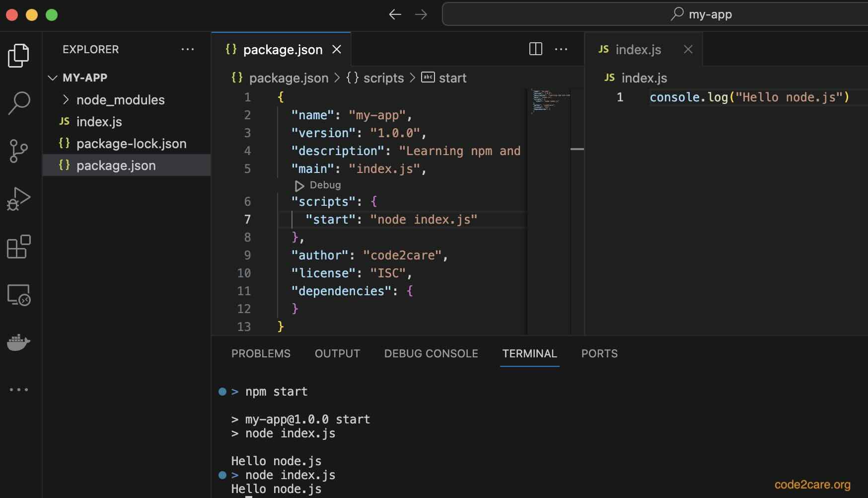Viewport: 868px width, 498px height.
Task: Open the Search panel in the activity bar
Action: pyautogui.click(x=19, y=103)
